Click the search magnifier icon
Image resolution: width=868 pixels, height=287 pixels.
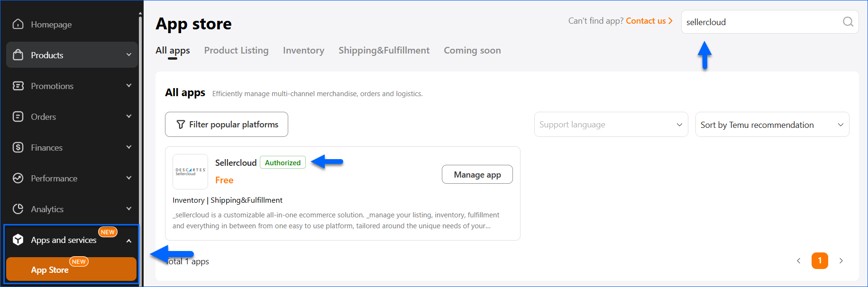[848, 22]
